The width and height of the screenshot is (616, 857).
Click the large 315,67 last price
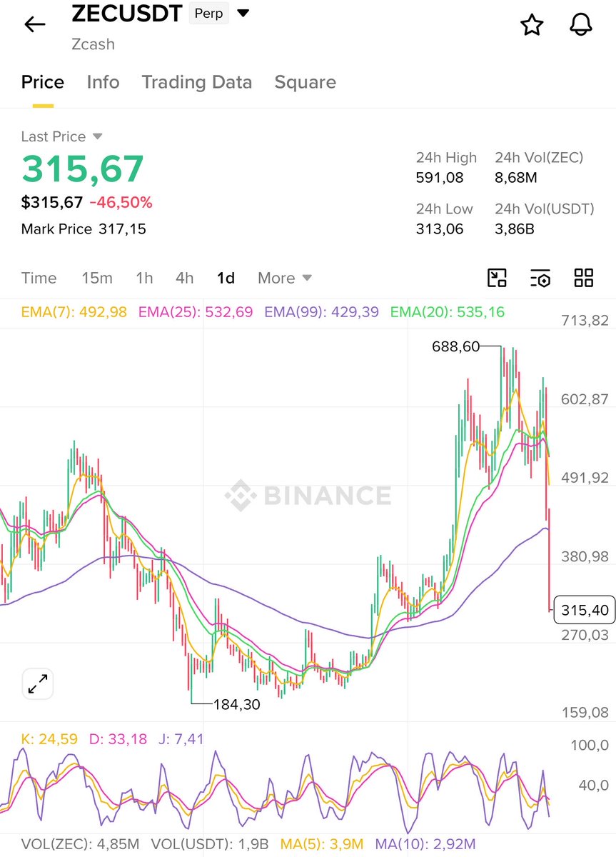[83, 169]
